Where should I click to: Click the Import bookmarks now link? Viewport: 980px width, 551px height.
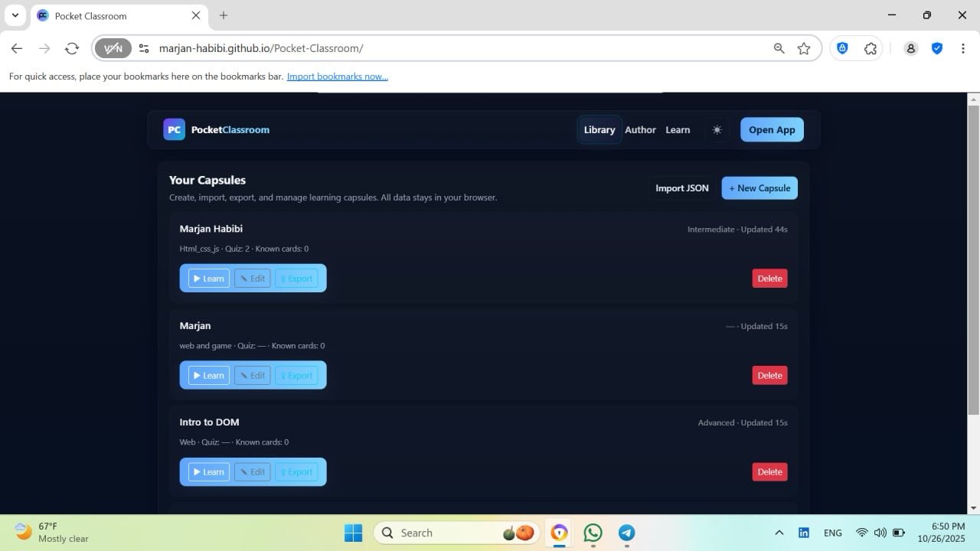point(337,77)
